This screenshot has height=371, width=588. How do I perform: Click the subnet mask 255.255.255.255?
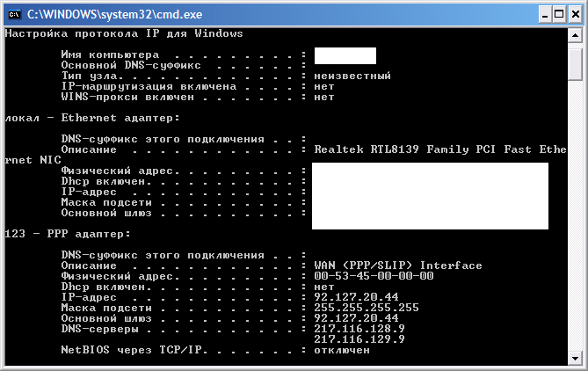[x=367, y=308]
